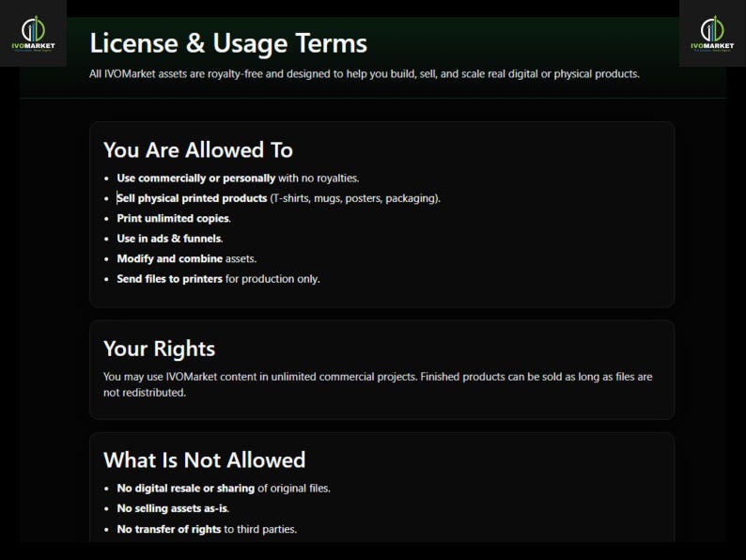746x560 pixels.
Task: Click 'Sell physical printed products' list item
Action: (278, 198)
